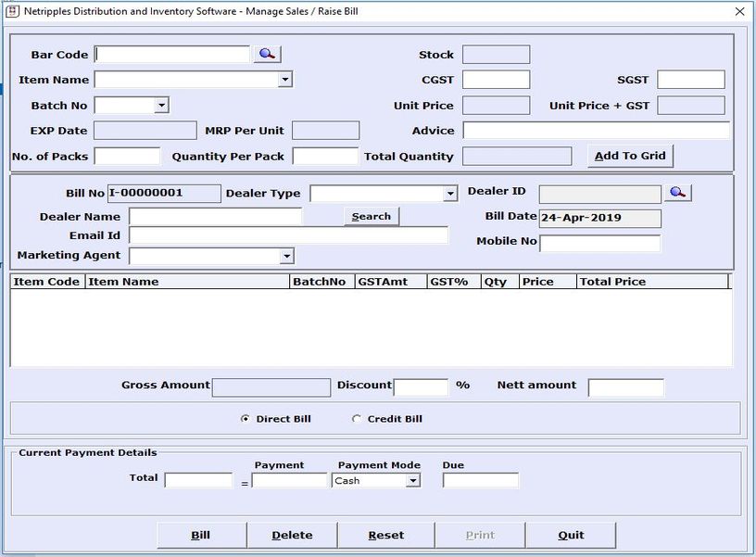The image size is (756, 557).
Task: Click the Add To Grid button
Action: [x=630, y=156]
